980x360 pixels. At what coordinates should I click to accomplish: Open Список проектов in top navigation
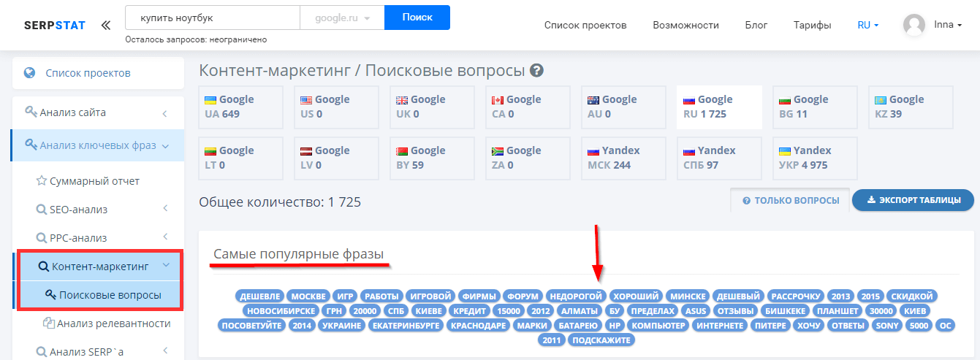(x=585, y=26)
